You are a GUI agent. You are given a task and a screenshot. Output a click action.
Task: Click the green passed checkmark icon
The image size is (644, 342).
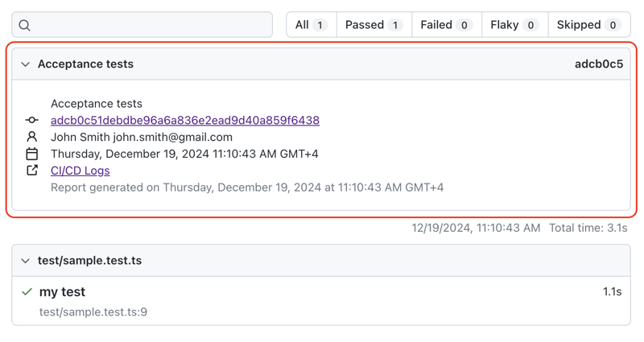(x=27, y=291)
